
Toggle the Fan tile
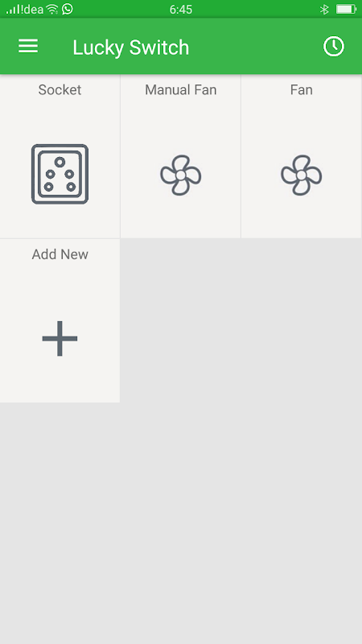tap(301, 156)
